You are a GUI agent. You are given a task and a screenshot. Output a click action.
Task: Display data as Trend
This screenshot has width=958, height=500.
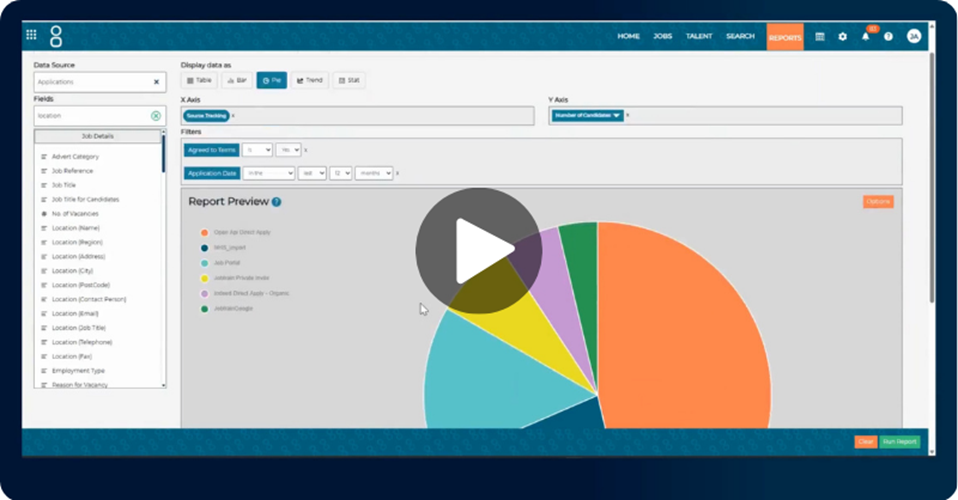[x=310, y=80]
